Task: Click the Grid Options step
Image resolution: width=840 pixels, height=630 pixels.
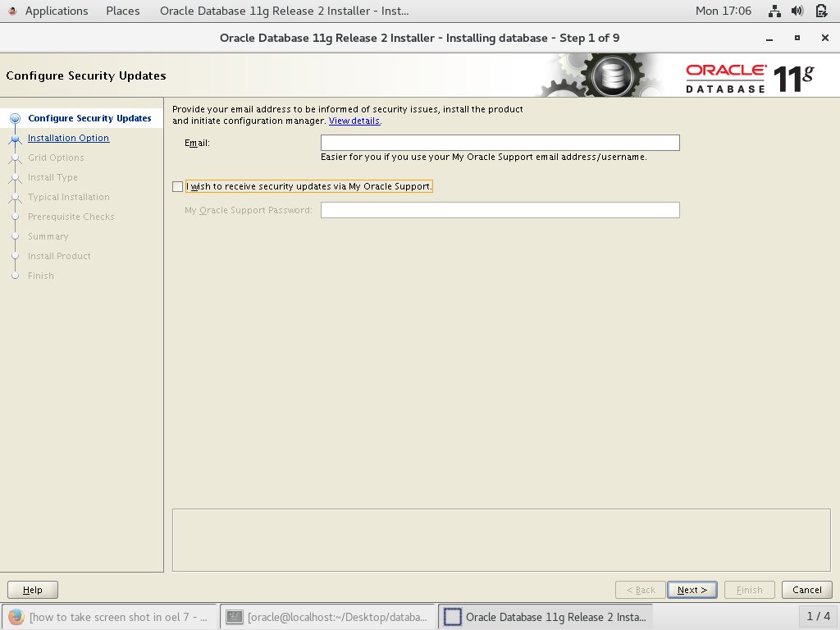Action: point(56,157)
